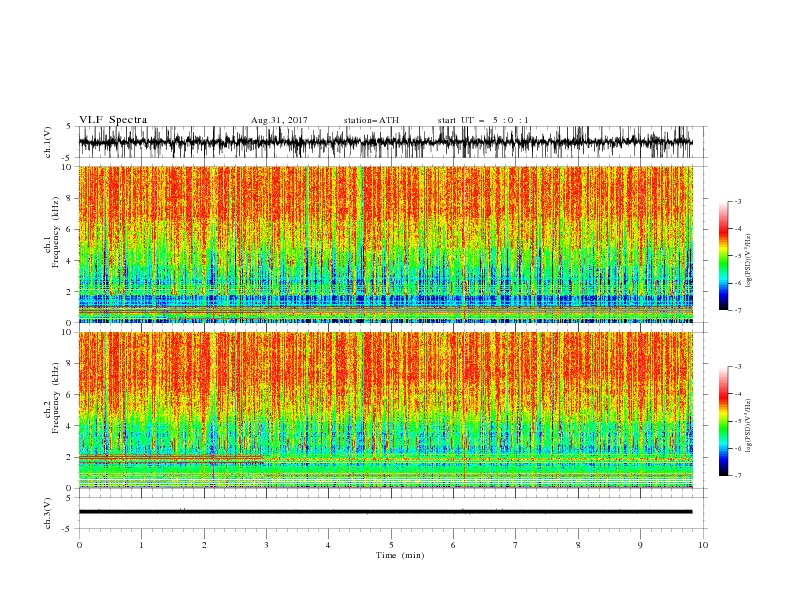Click time axis tick label '3'
Screen dimensions: 792x612
(x=266, y=545)
